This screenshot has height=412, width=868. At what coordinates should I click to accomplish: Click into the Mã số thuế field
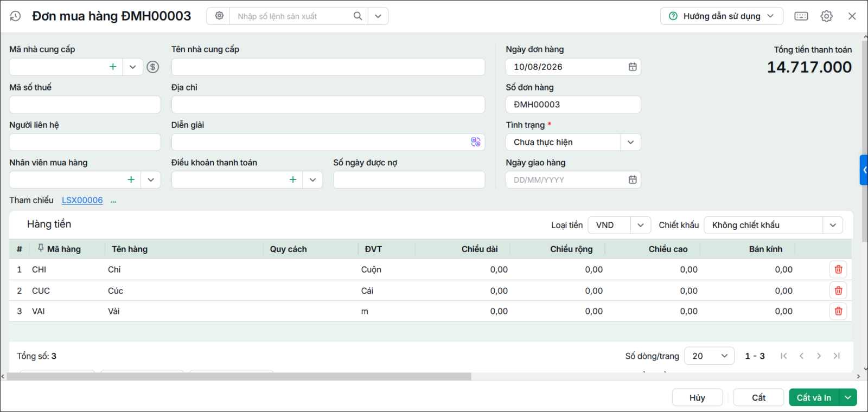85,105
